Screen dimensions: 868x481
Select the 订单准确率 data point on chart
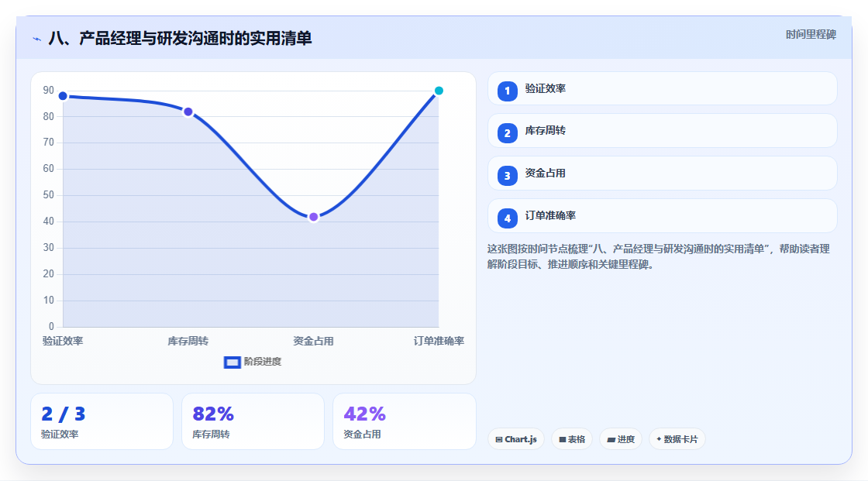click(x=439, y=91)
